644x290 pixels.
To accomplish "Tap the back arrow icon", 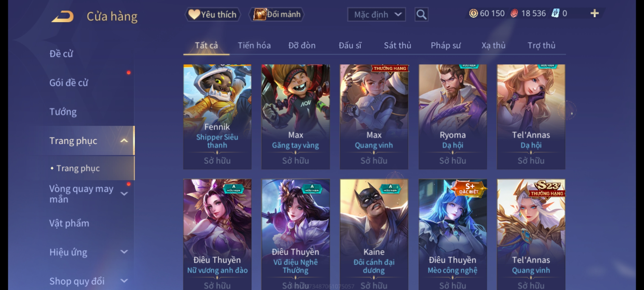I will (x=63, y=16).
